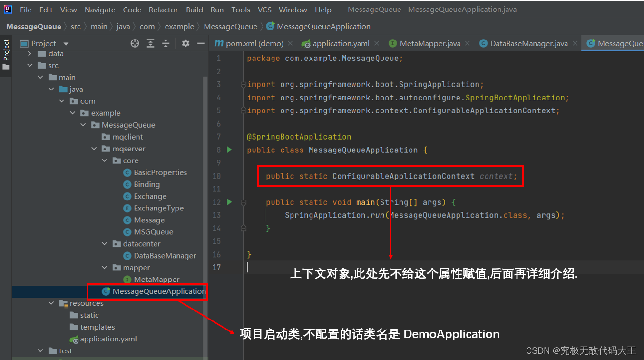This screenshot has height=360, width=644.
Task: Click the templates folder icon
Action: tap(74, 327)
